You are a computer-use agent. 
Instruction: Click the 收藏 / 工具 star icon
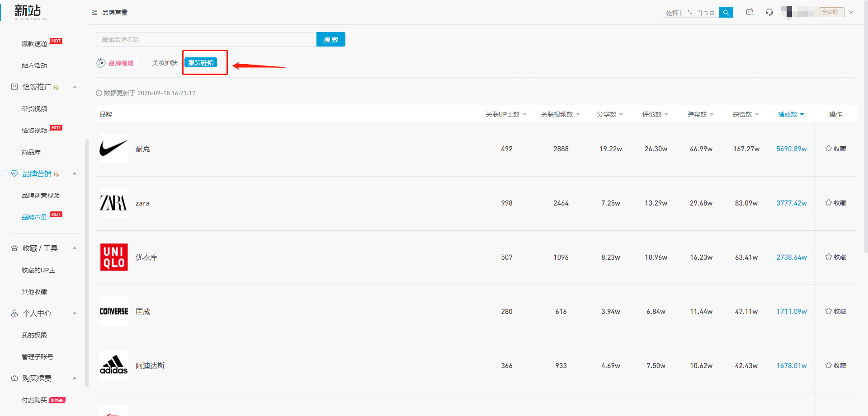pyautogui.click(x=14, y=248)
